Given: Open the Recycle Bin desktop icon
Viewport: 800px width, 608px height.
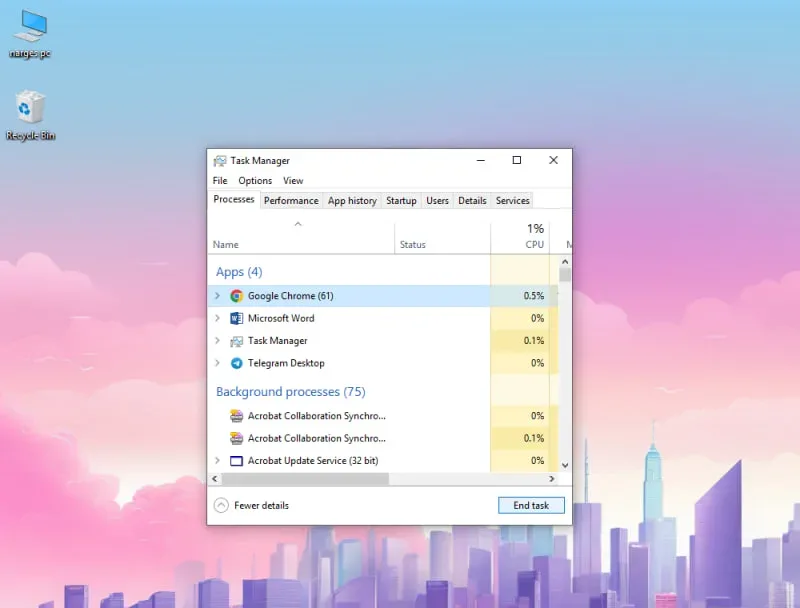Looking at the screenshot, I should click(30, 115).
